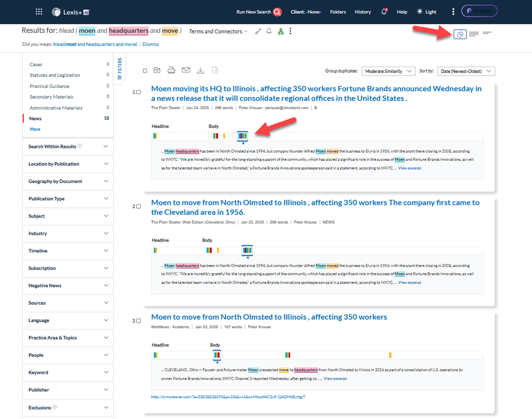Click the Lexis+ AI logo
The image size is (532, 419).
71,12
